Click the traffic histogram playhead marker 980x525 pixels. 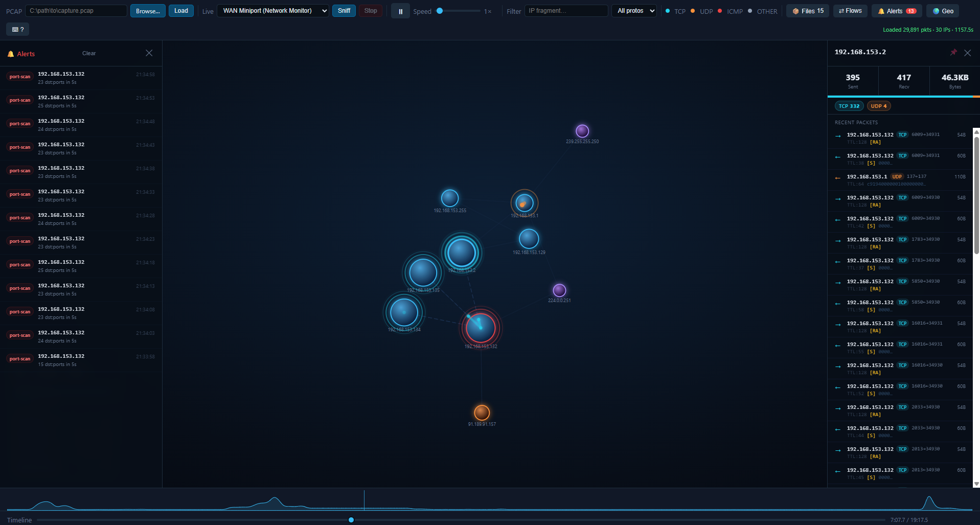coord(364,500)
